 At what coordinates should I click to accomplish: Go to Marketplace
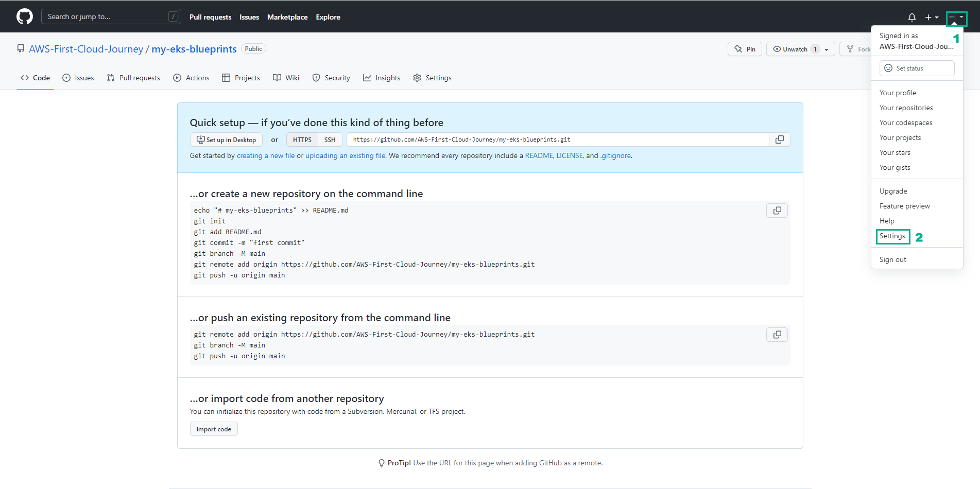click(x=287, y=17)
